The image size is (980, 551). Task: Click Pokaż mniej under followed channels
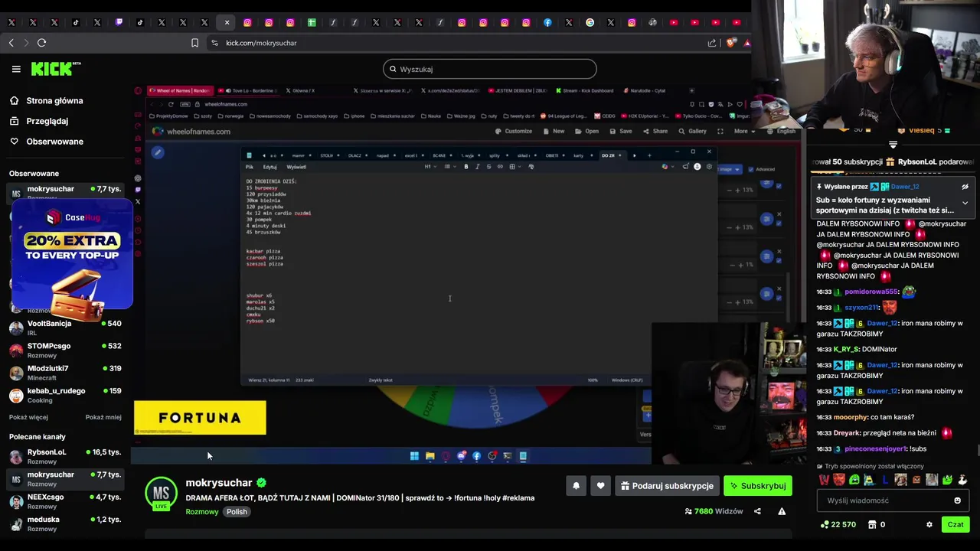tap(103, 417)
